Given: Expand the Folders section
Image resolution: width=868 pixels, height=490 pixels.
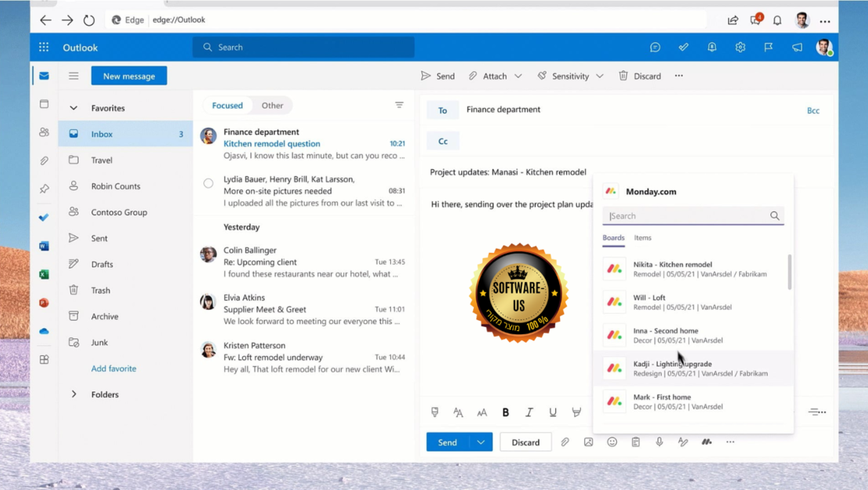Looking at the screenshot, I should [74, 394].
